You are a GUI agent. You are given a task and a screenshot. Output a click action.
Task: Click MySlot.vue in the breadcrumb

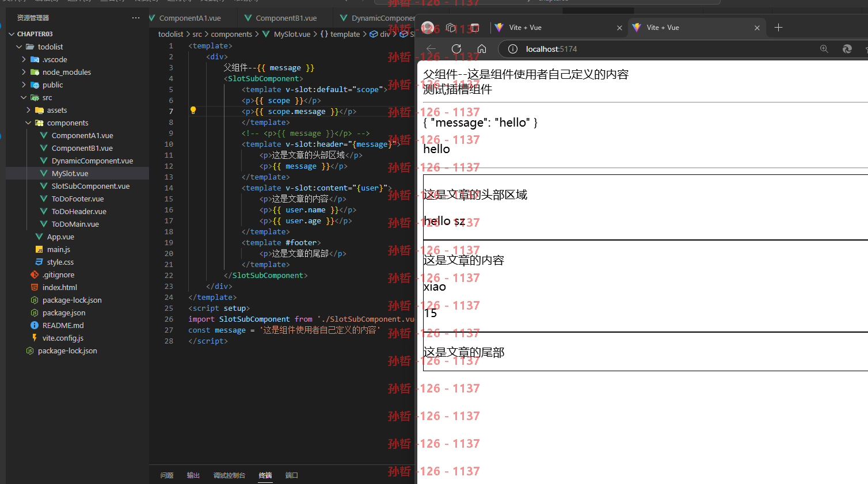tap(292, 34)
